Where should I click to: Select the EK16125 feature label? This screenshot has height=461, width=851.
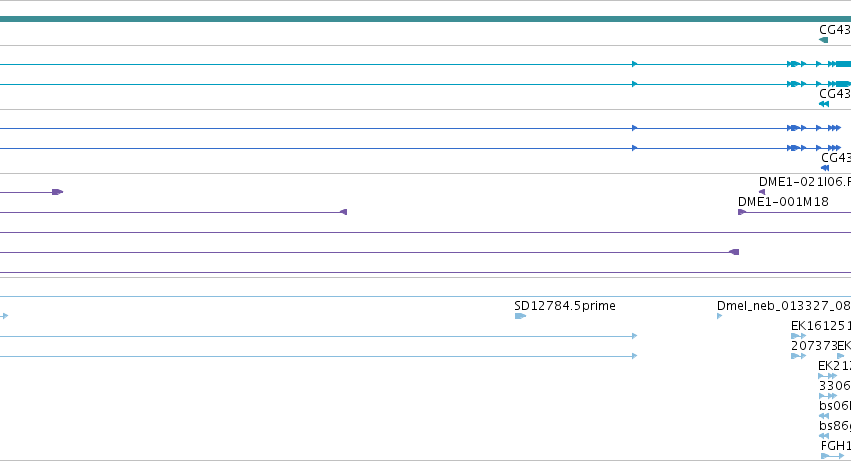point(821,326)
